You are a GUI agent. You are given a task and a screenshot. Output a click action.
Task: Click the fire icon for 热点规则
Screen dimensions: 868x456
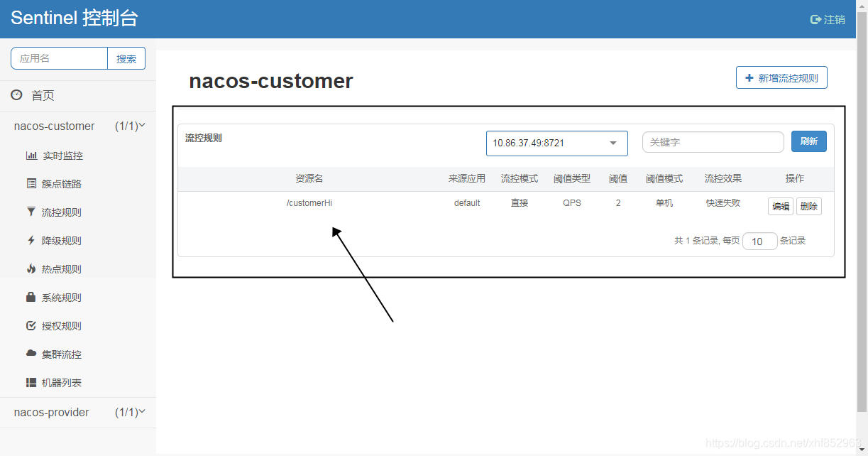click(31, 268)
